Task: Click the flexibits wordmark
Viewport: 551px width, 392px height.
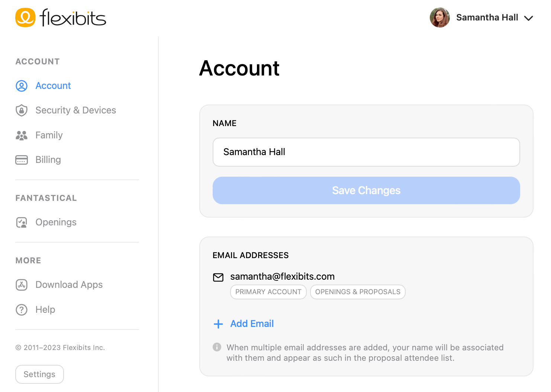Action: (73, 18)
